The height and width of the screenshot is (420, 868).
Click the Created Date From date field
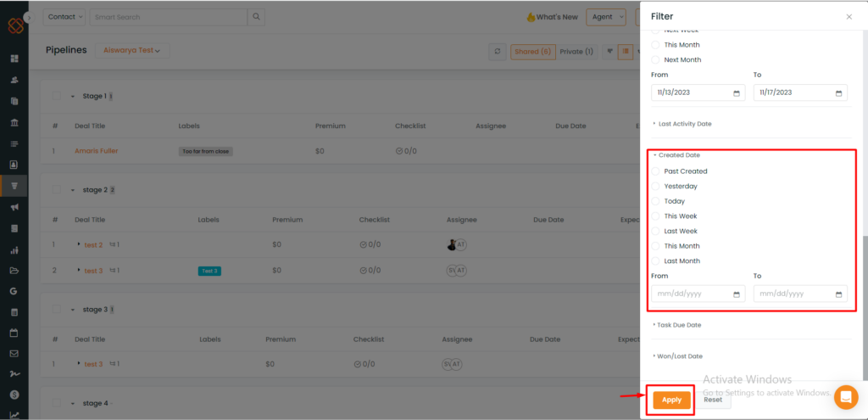pos(698,294)
